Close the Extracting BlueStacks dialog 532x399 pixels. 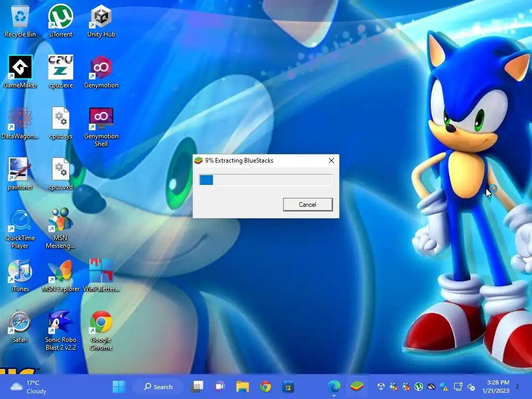[331, 161]
